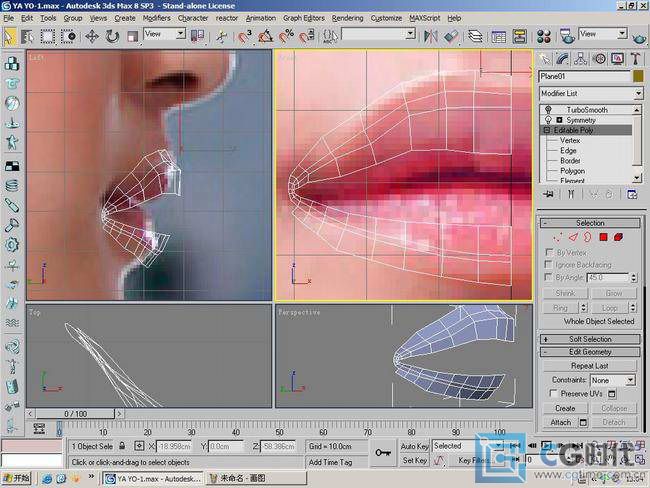This screenshot has width=650, height=488.
Task: Toggle Show End Result icon
Action: (x=571, y=194)
